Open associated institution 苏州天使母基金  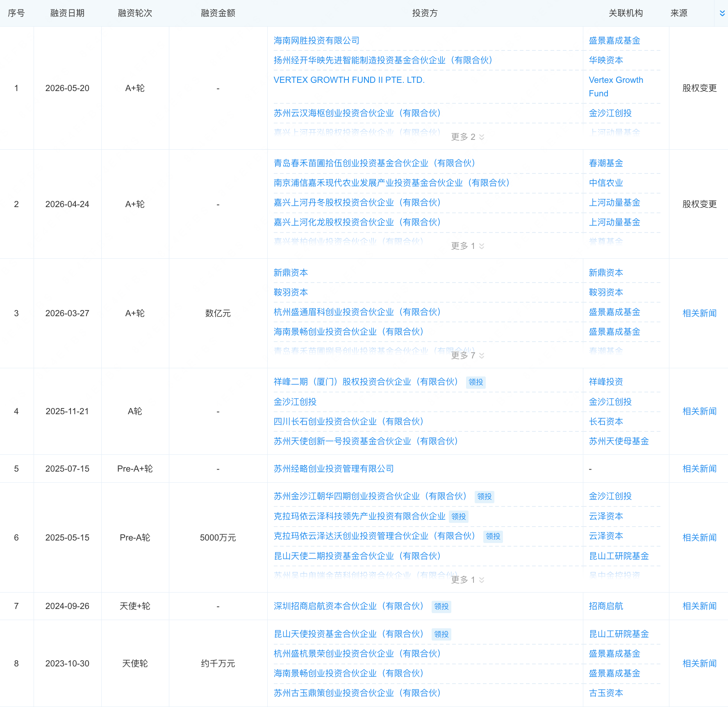coord(619,441)
